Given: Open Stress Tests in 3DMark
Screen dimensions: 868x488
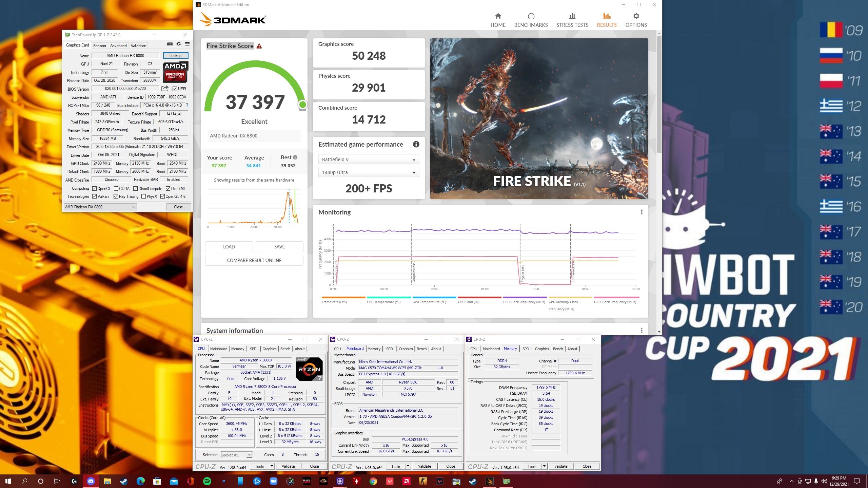Looking at the screenshot, I should click(x=572, y=20).
